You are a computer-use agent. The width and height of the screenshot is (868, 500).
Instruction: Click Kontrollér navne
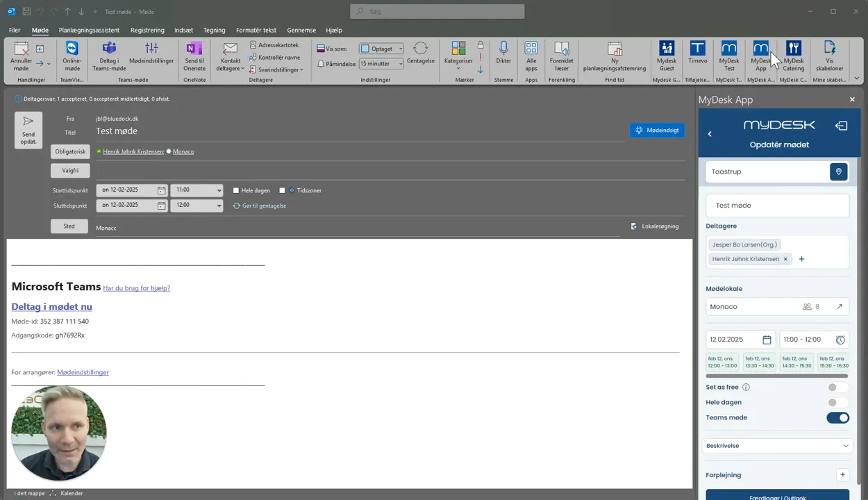[x=274, y=58]
